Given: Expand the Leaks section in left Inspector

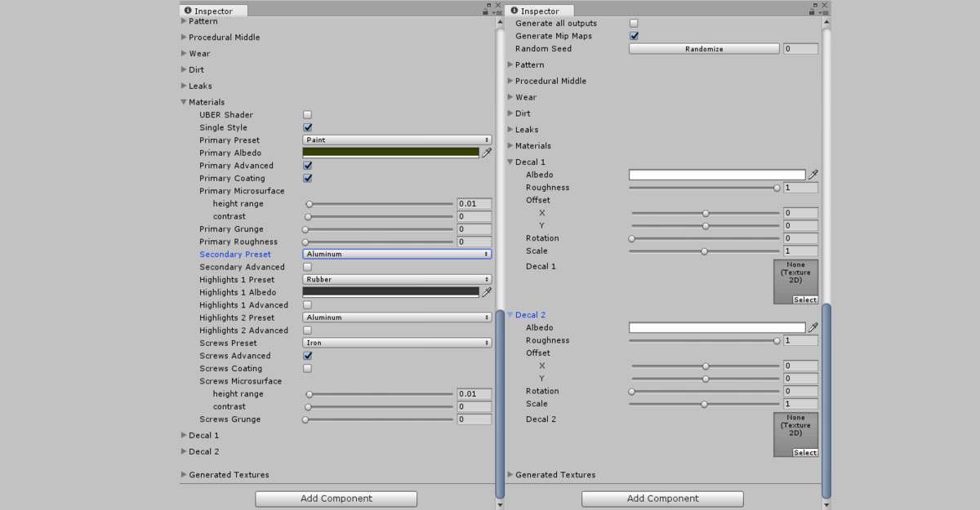Looking at the screenshot, I should (x=184, y=86).
